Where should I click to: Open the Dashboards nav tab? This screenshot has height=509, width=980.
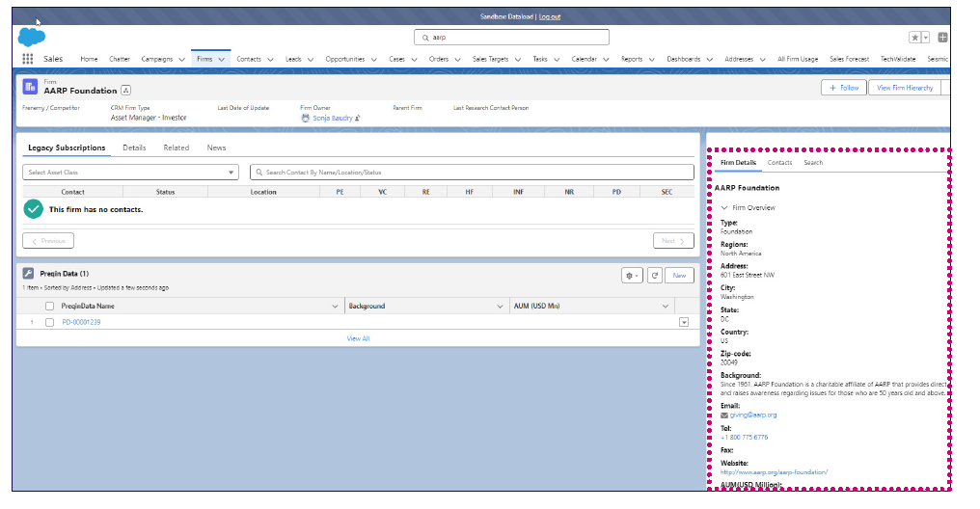click(683, 59)
